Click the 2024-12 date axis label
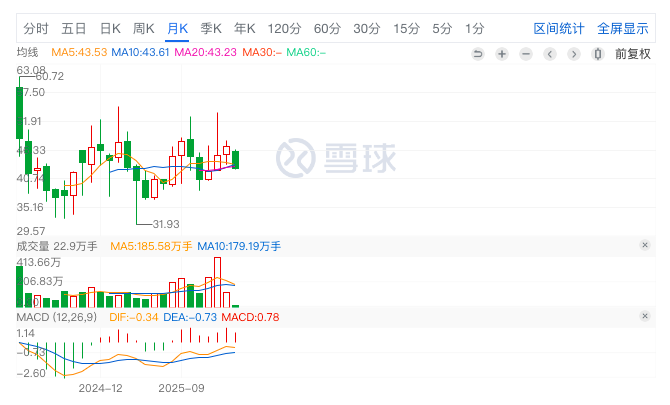This screenshot has width=670, height=405. click(100, 388)
